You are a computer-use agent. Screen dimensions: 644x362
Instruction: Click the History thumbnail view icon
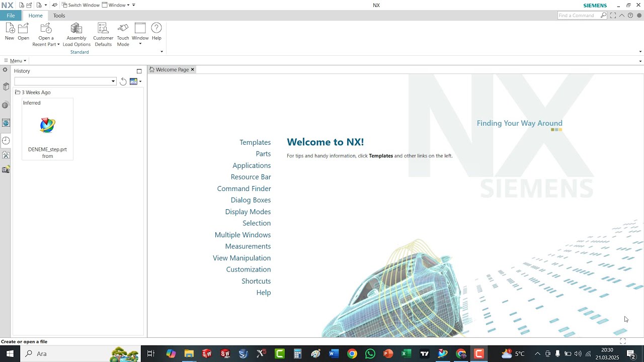[x=133, y=81]
